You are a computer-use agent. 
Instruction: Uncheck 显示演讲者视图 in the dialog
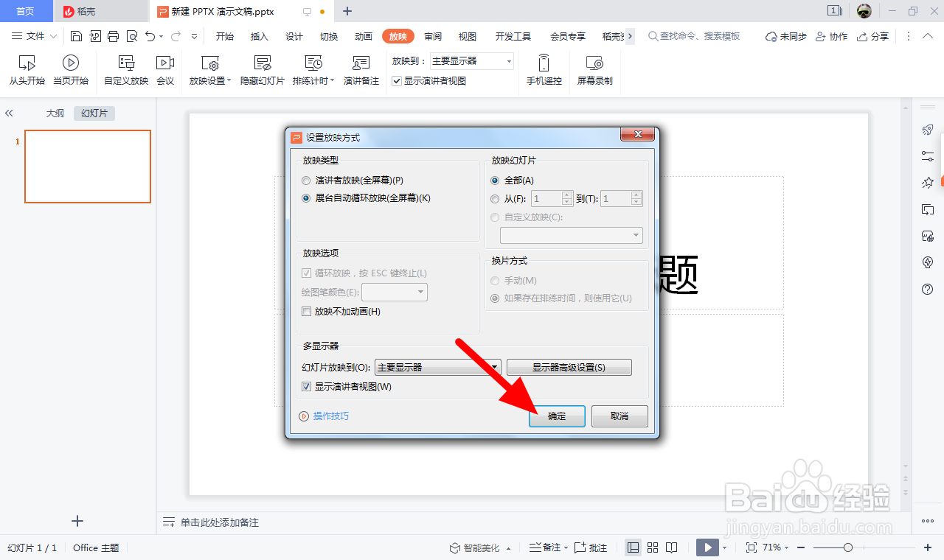coord(306,386)
